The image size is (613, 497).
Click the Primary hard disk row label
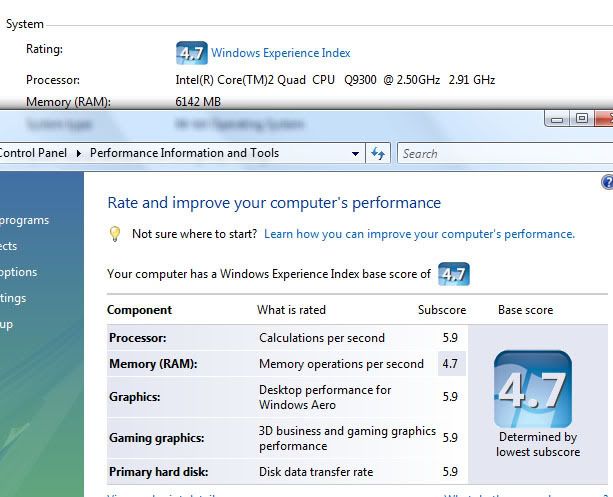[160, 471]
